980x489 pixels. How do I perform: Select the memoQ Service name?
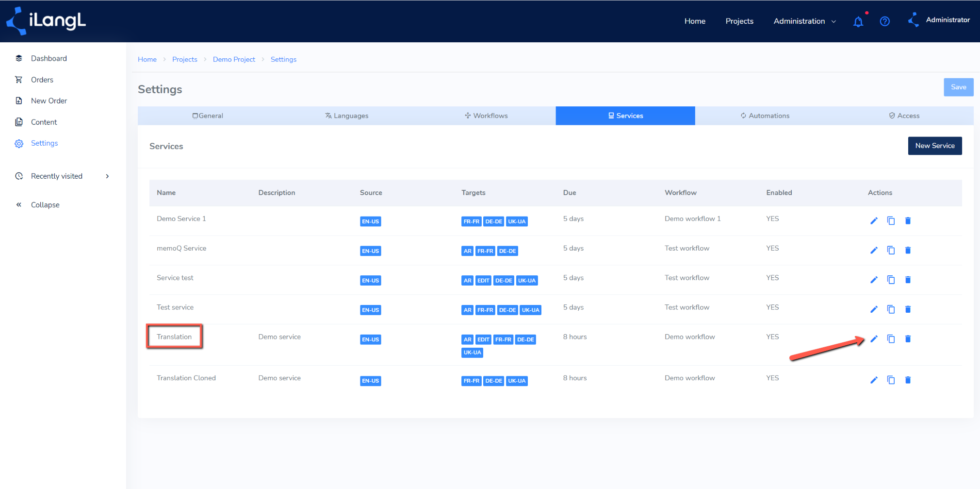coord(181,248)
